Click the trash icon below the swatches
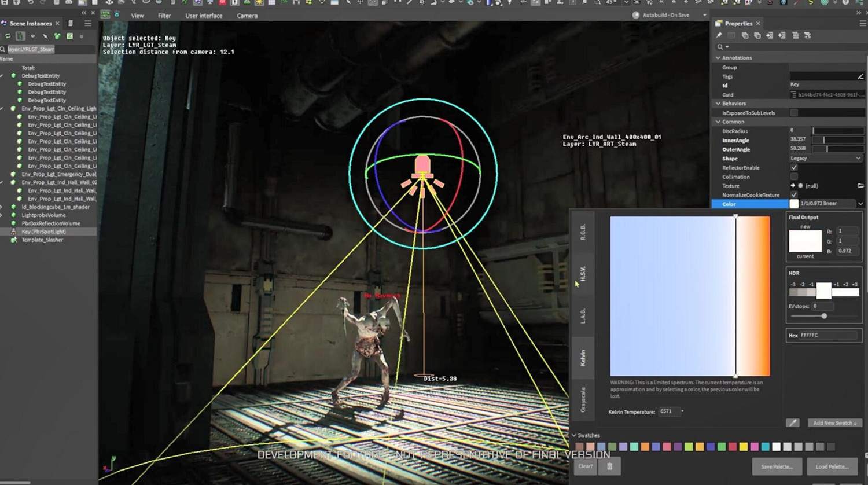Image resolution: width=868 pixels, height=485 pixels. 609,466
